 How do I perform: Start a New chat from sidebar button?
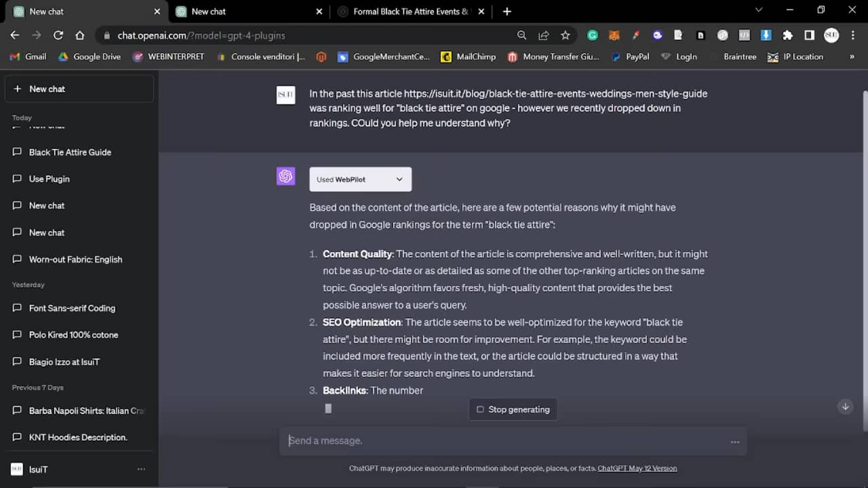[x=79, y=89]
